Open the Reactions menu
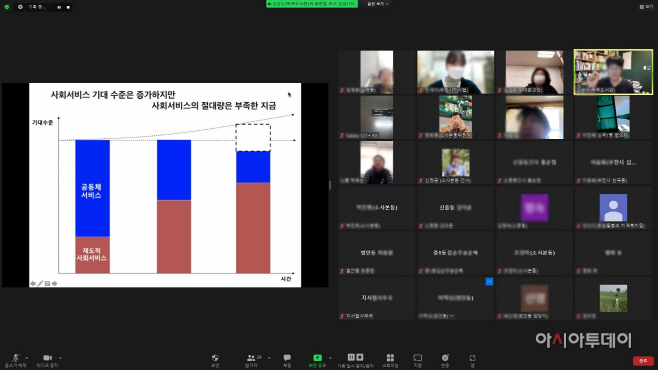This screenshot has height=370, width=658. 445,360
